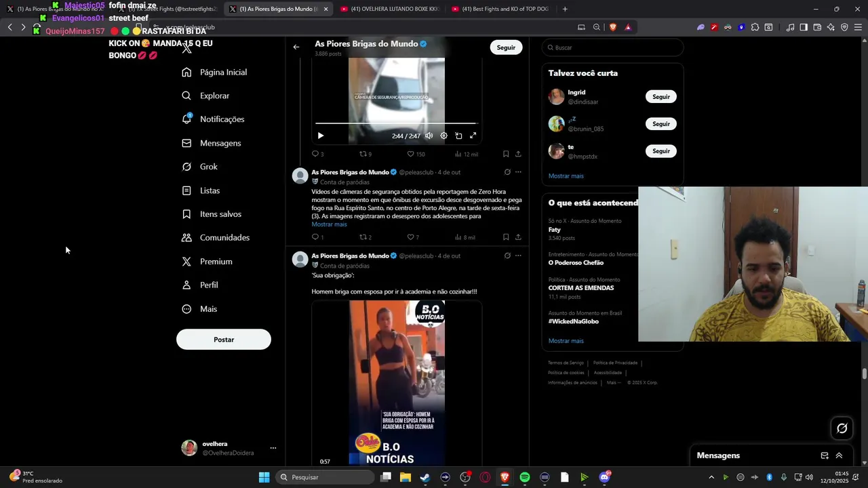Open the trending topic CORTEM AS EMENDAS
The height and width of the screenshot is (488, 868).
581,288
